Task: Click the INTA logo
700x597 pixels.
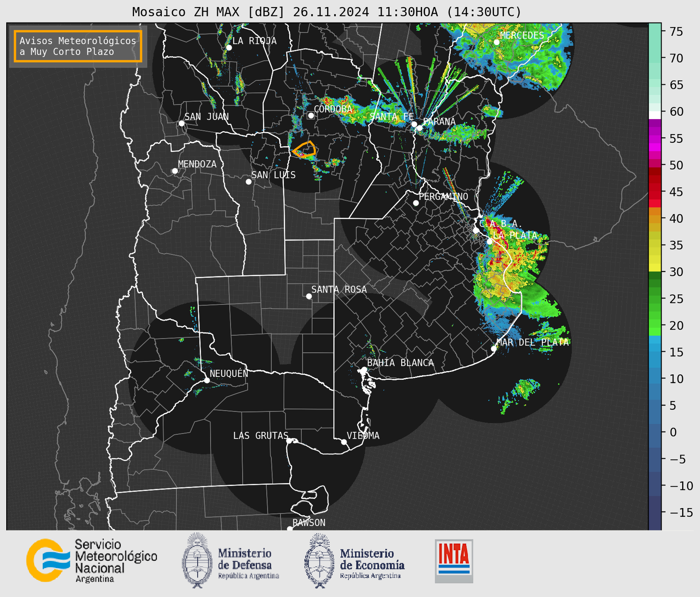Action: tap(454, 561)
